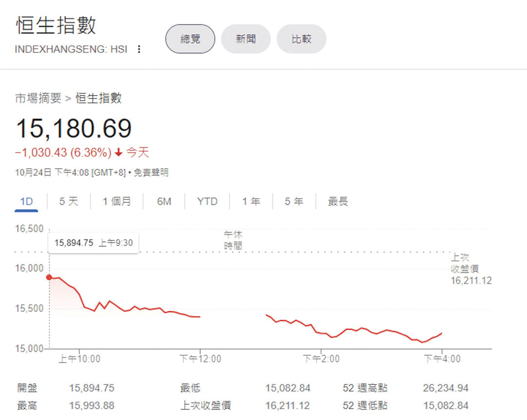Show the YTD chart range
Image resolution: width=527 pixels, height=420 pixels.
tap(207, 201)
